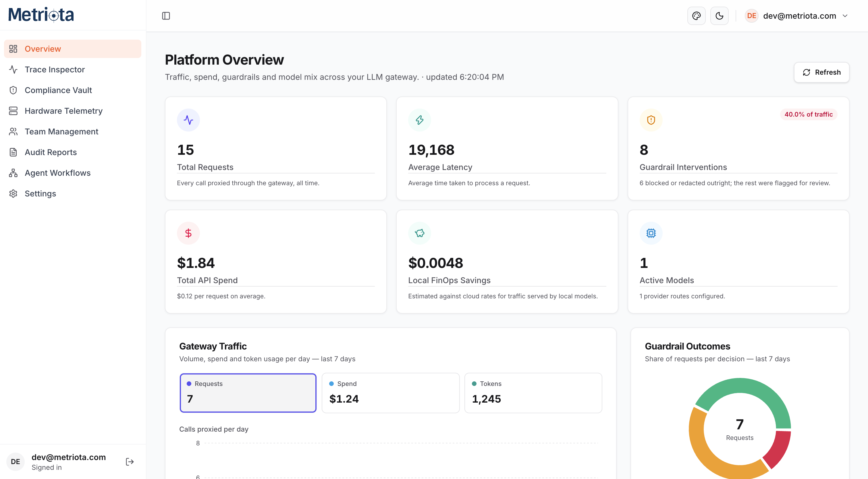Click the Active Models chip icon
Viewport: 868px width, 479px height.
tap(651, 233)
